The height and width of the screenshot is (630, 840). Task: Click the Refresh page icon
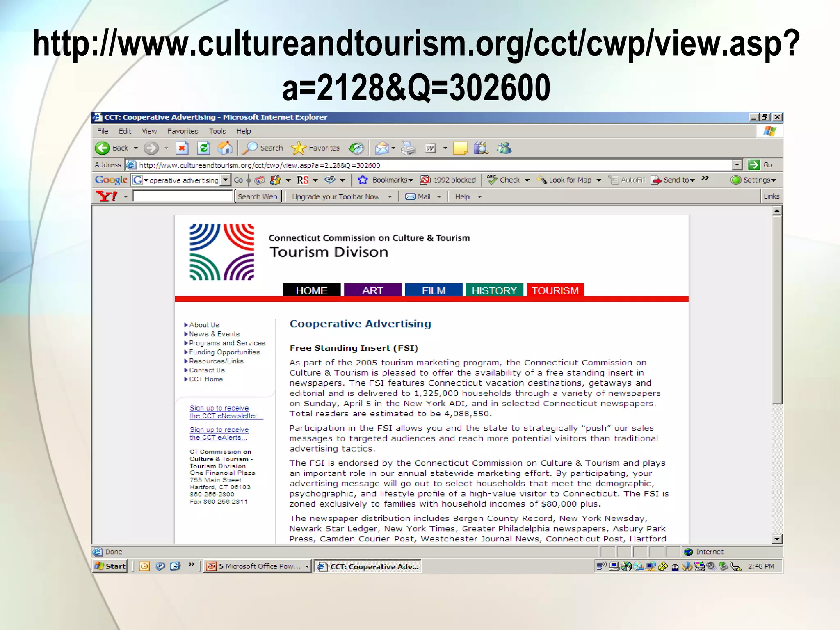click(203, 148)
